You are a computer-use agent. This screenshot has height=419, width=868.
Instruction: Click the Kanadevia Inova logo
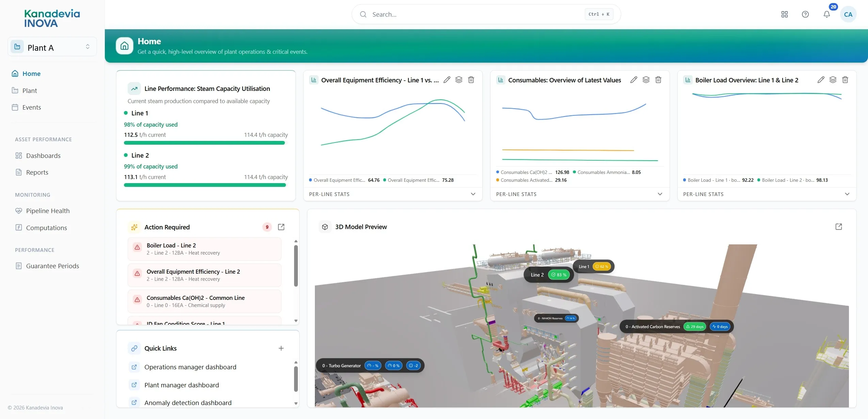tap(52, 18)
